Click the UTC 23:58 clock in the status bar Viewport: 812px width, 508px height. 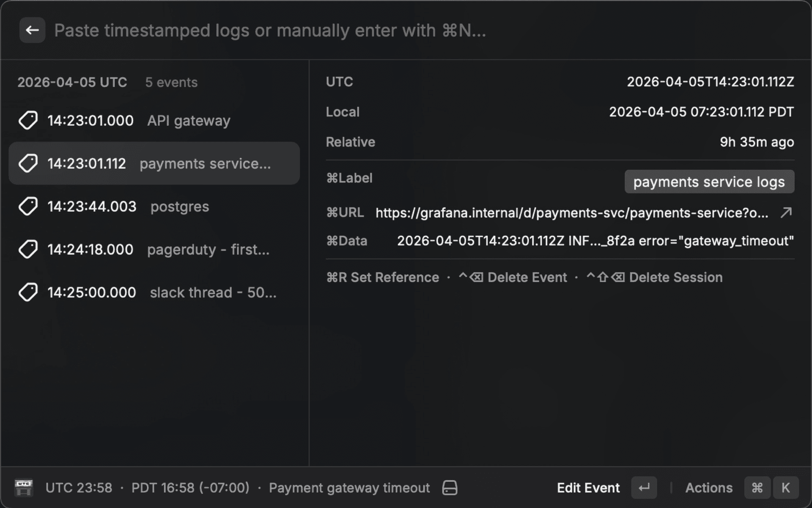(78, 488)
